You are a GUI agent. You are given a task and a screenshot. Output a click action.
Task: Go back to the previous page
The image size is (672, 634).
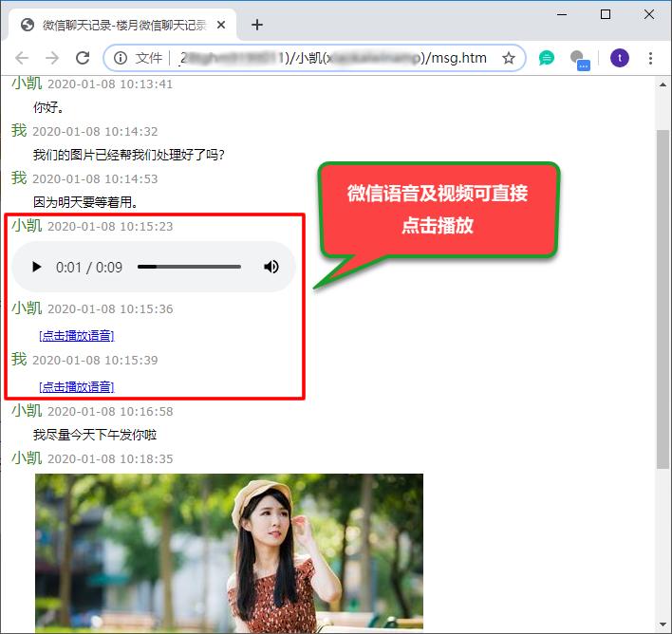click(x=22, y=58)
